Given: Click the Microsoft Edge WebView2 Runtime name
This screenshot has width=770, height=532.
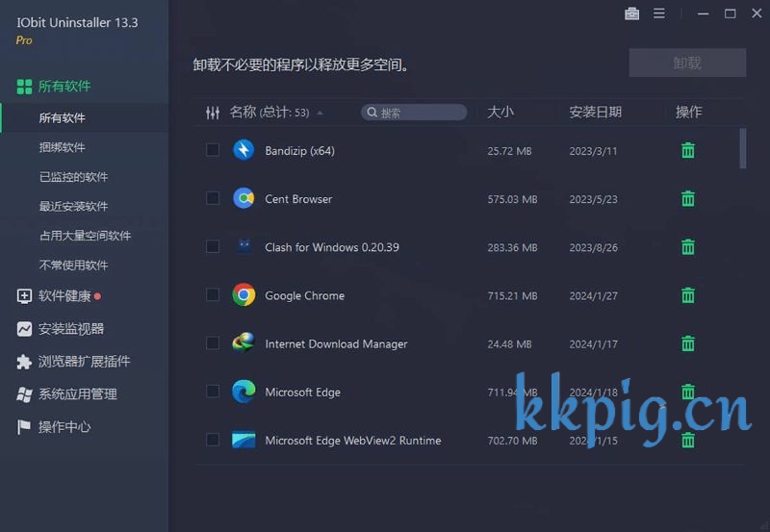Looking at the screenshot, I should pyautogui.click(x=352, y=441).
